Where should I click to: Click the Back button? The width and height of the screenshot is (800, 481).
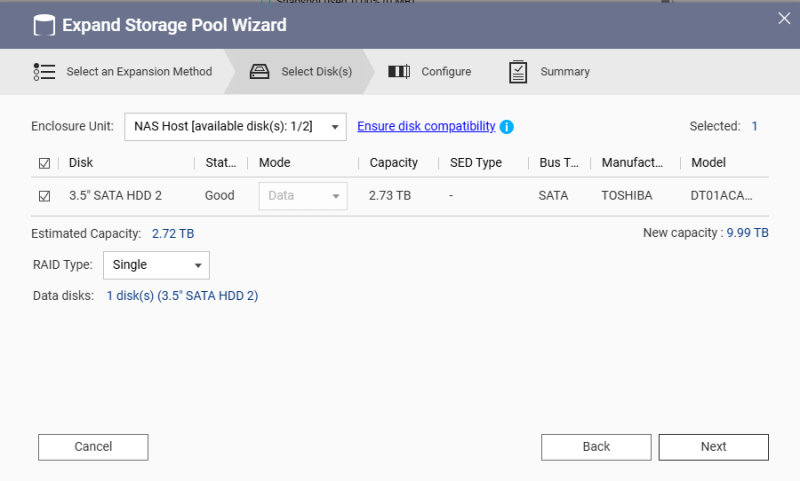pos(596,447)
